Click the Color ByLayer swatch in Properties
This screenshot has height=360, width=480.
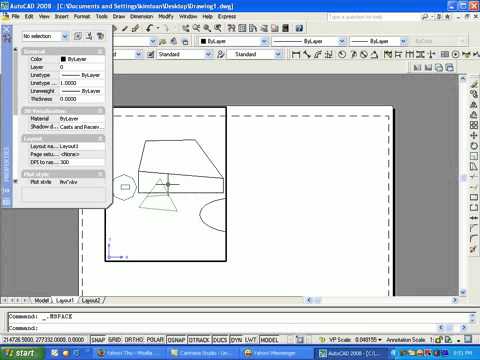[63, 59]
